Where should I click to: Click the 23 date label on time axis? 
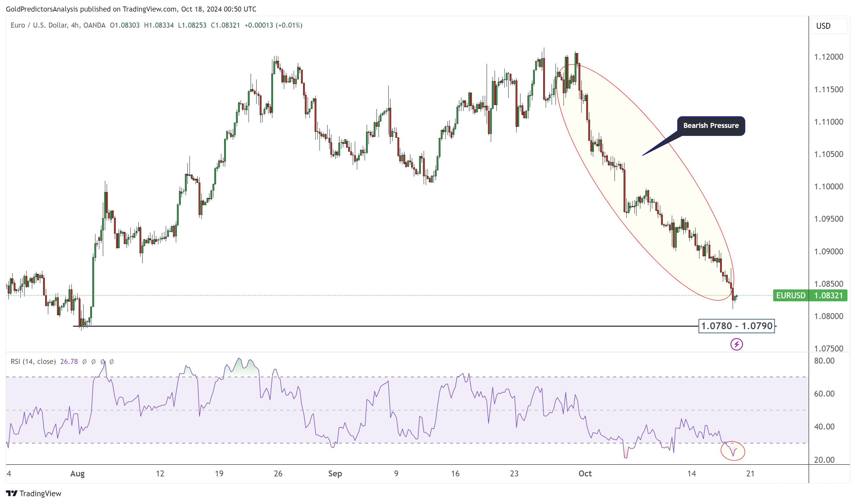[514, 473]
